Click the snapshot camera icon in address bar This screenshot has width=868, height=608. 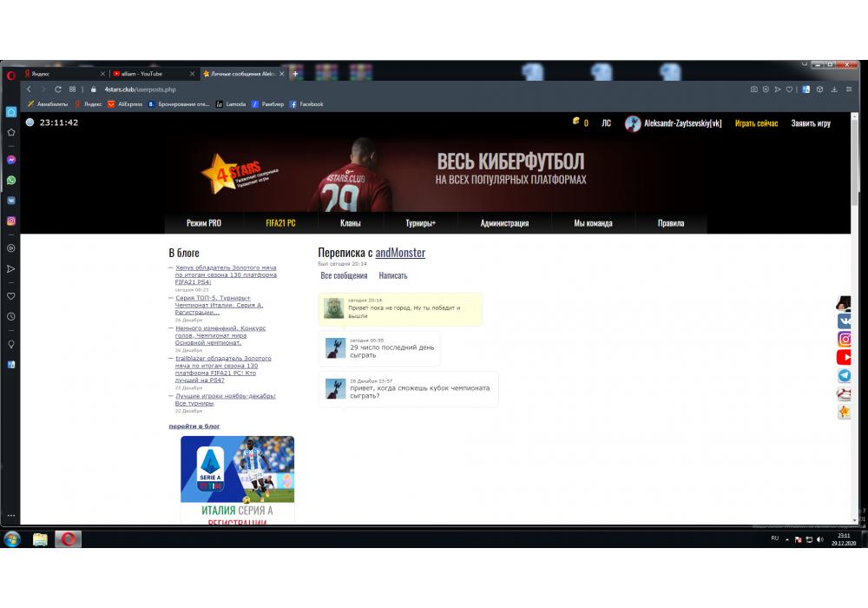pyautogui.click(x=753, y=89)
